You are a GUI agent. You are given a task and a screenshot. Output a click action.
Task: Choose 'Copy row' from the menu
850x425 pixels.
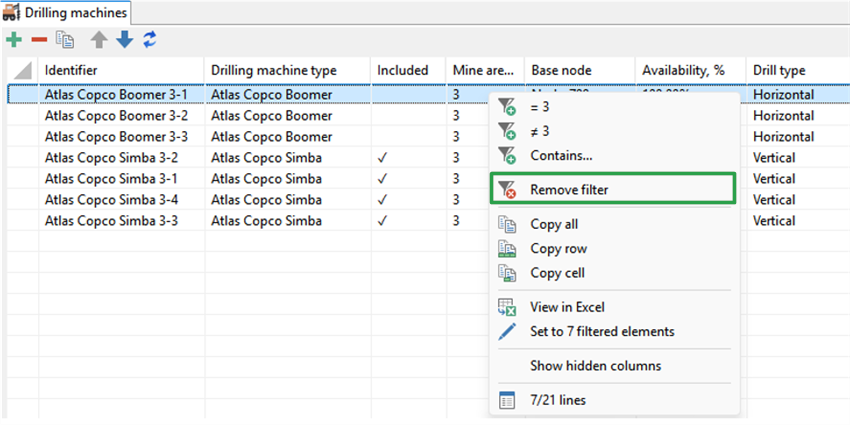[615, 249]
